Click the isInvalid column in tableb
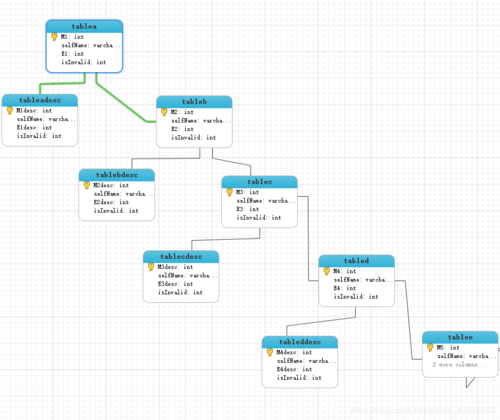The height and width of the screenshot is (420, 500). click(x=194, y=138)
